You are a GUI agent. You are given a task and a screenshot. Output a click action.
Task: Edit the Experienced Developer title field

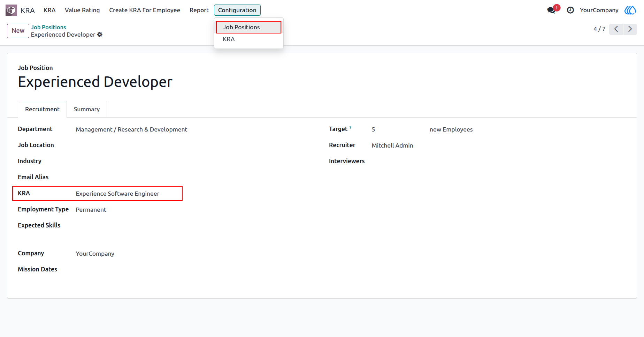95,82
